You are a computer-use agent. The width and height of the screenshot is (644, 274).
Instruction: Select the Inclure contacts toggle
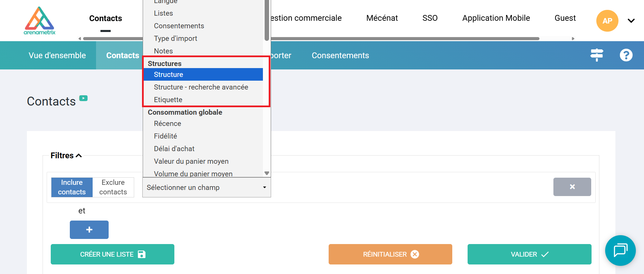pyautogui.click(x=72, y=187)
